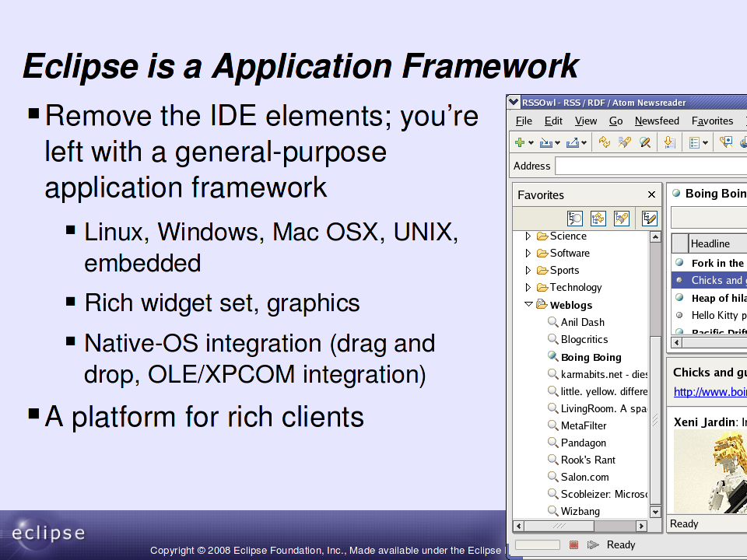Viewport: 747px width, 560px height.
Task: Click the Favorites tree search icon
Action: [575, 218]
